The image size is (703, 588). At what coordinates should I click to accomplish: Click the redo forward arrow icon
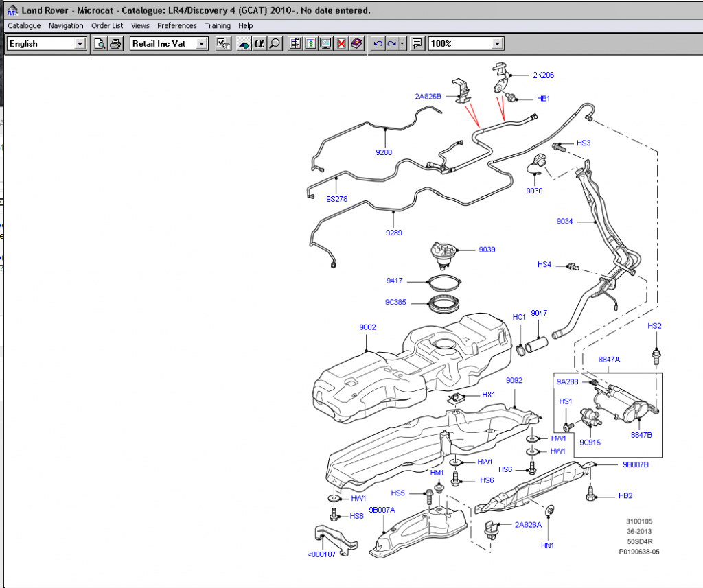(392, 43)
